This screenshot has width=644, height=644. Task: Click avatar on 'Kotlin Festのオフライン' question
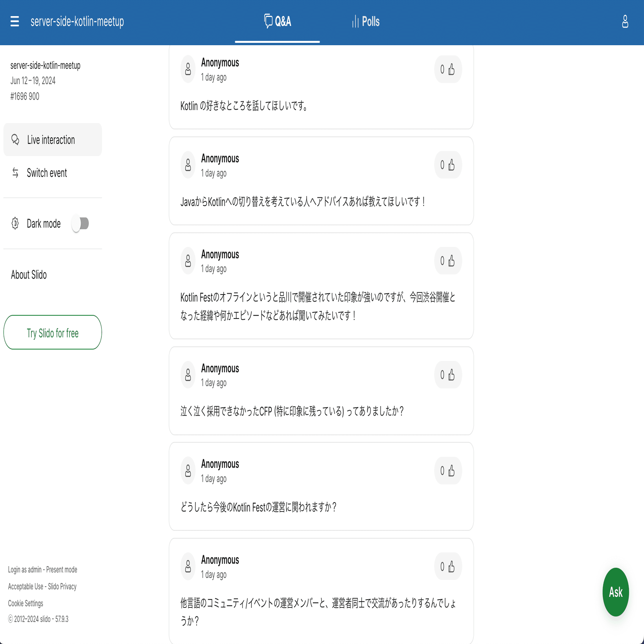click(188, 261)
